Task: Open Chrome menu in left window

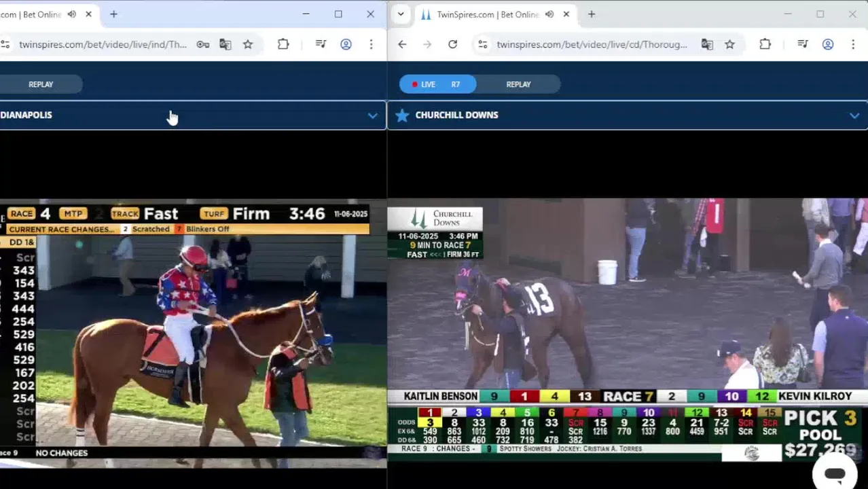Action: [x=371, y=44]
